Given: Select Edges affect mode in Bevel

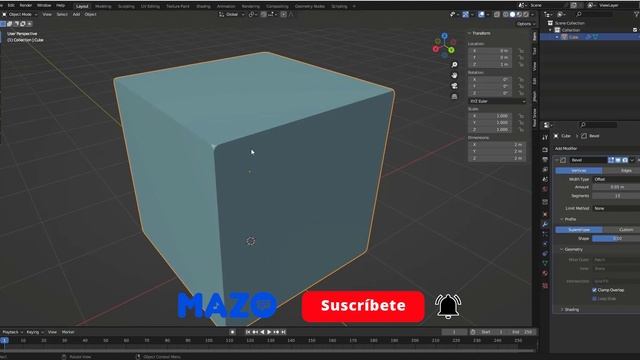Looking at the screenshot, I should click(621, 171).
